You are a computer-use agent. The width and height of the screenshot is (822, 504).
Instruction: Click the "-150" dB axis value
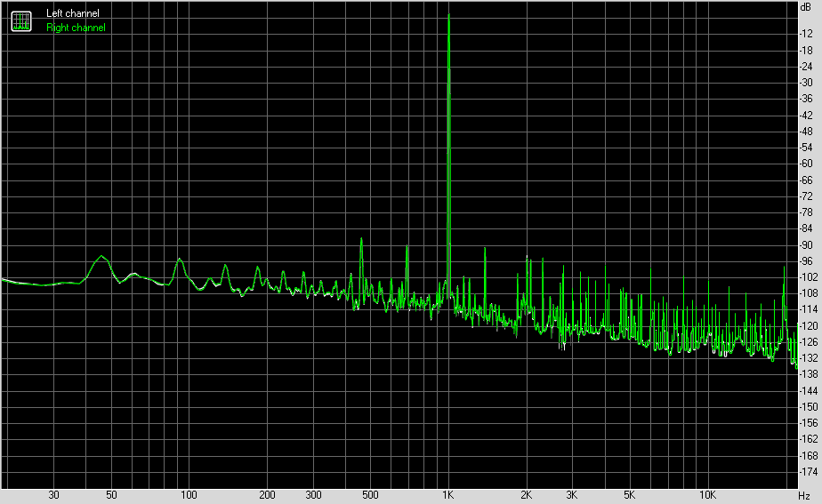(808, 406)
